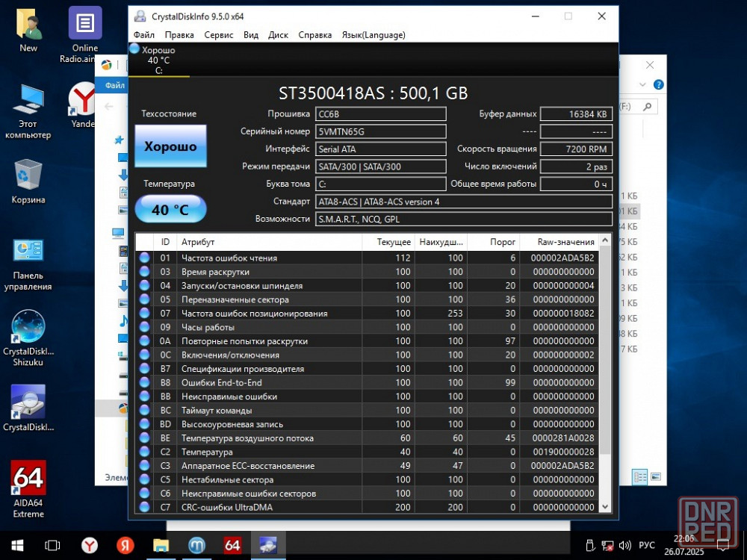Click the Общее время работы value 0 ч

click(576, 184)
